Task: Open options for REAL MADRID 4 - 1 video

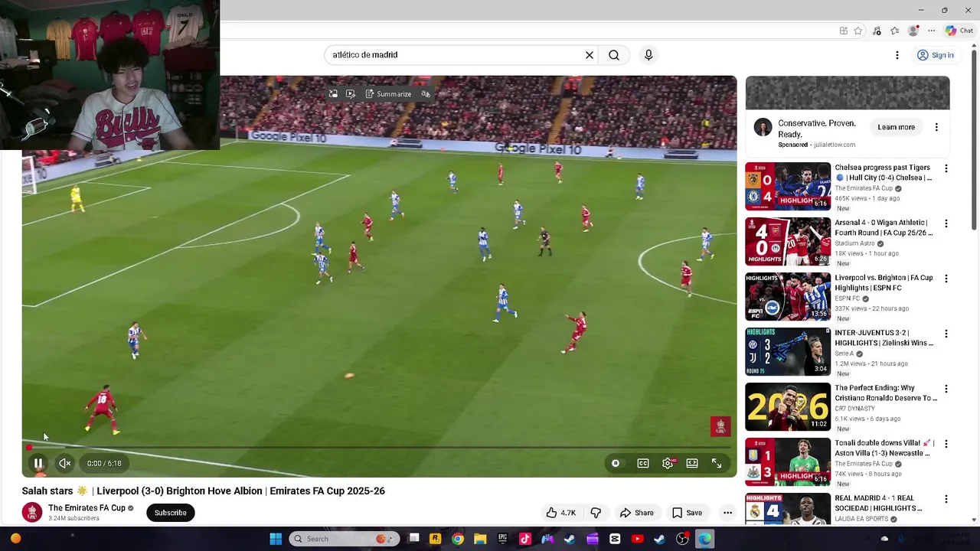Action: (x=946, y=499)
